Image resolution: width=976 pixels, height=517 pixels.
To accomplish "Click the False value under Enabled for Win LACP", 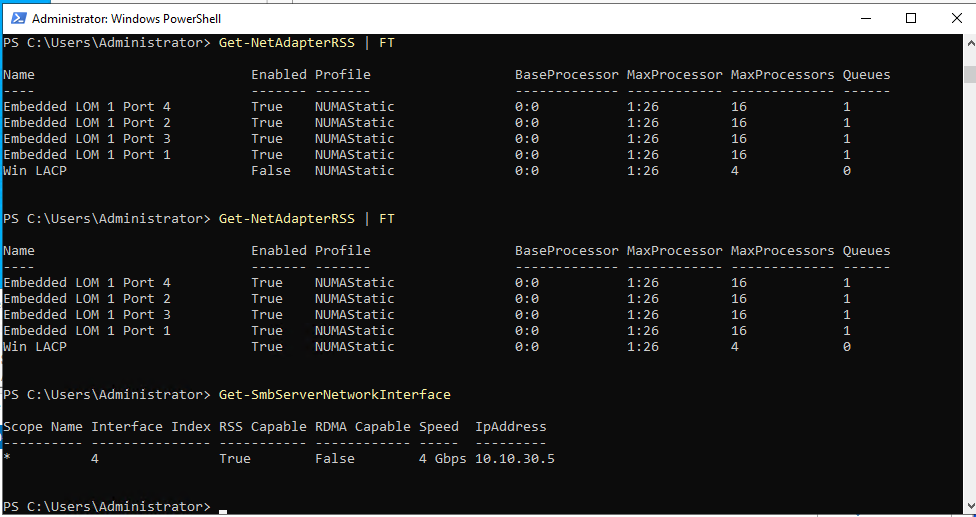I will click(x=271, y=170).
